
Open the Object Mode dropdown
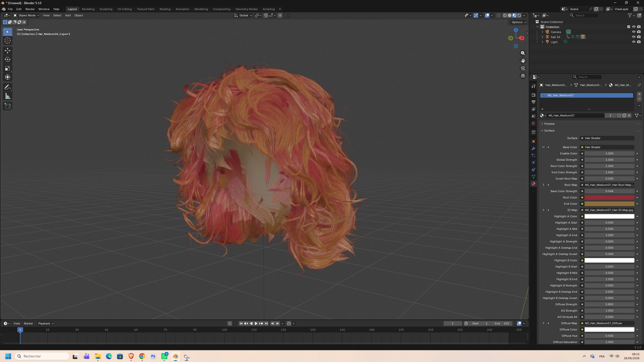coord(26,15)
